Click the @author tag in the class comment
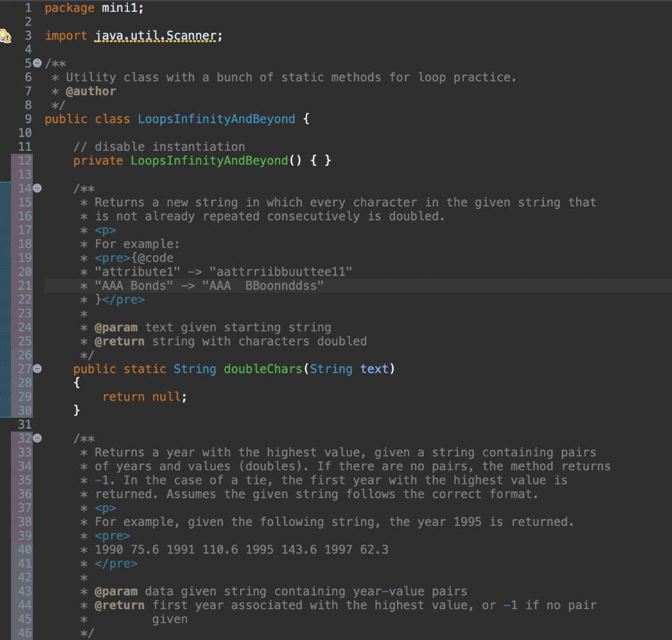Image resolution: width=672 pixels, height=640 pixels. tap(91, 91)
